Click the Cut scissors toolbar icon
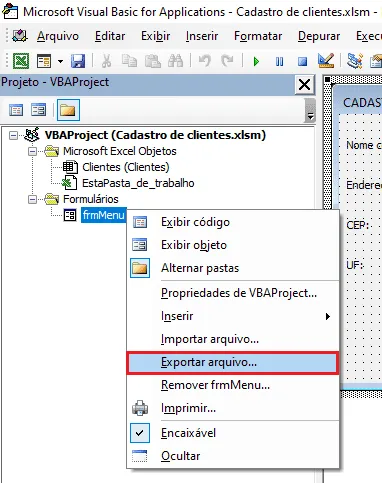 [x=106, y=61]
